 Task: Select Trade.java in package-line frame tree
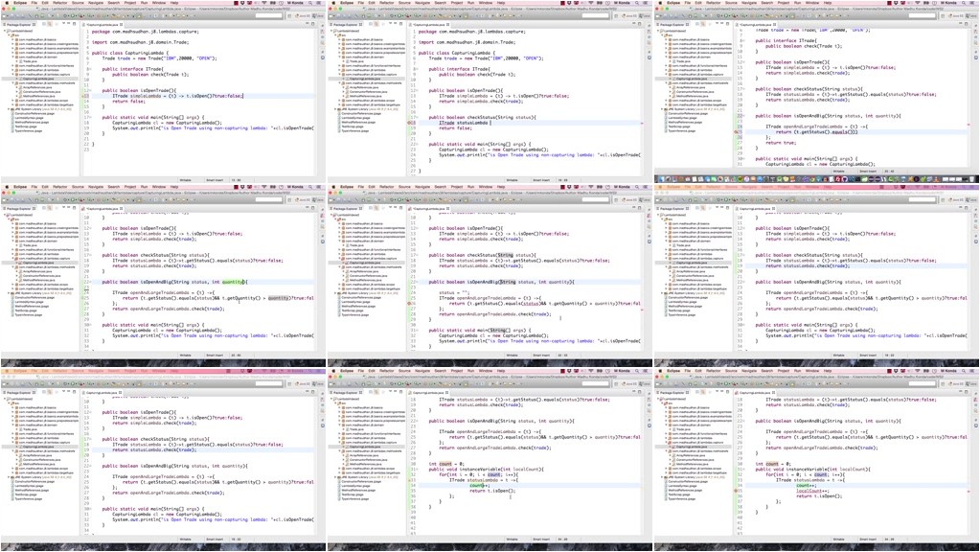tap(30, 61)
